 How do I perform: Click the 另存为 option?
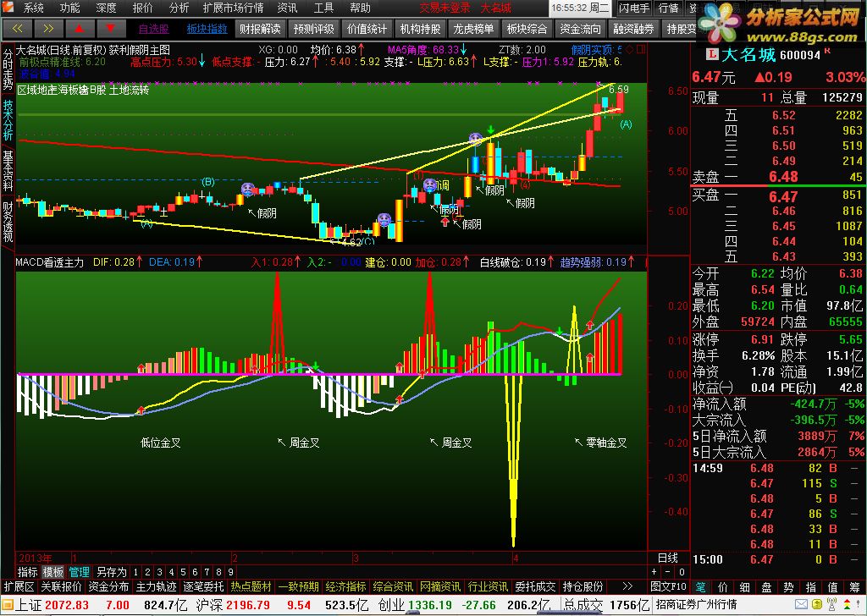click(x=111, y=572)
